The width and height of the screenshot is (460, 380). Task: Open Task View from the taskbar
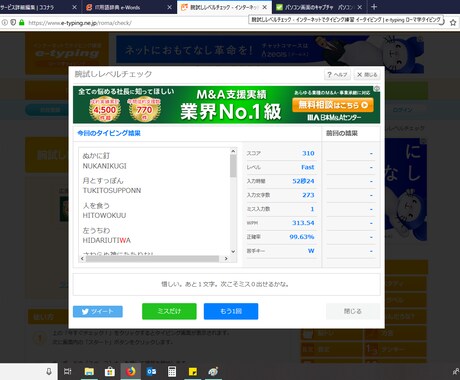click(x=68, y=371)
